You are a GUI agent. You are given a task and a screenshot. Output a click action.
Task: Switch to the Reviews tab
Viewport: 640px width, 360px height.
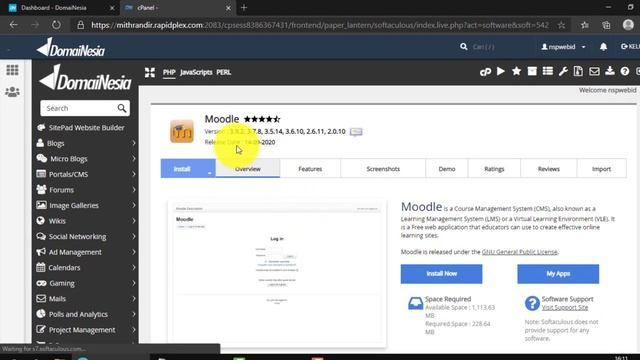549,169
